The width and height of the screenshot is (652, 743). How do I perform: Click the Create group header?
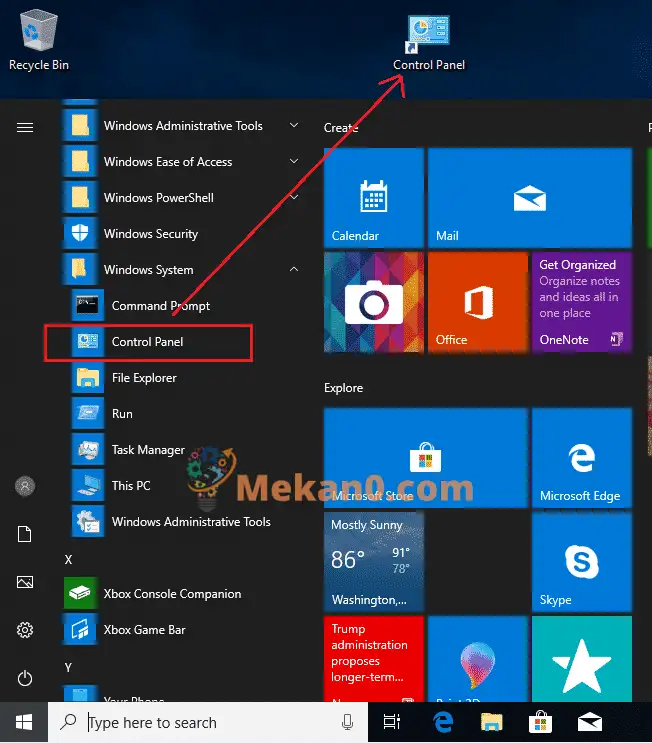point(341,127)
